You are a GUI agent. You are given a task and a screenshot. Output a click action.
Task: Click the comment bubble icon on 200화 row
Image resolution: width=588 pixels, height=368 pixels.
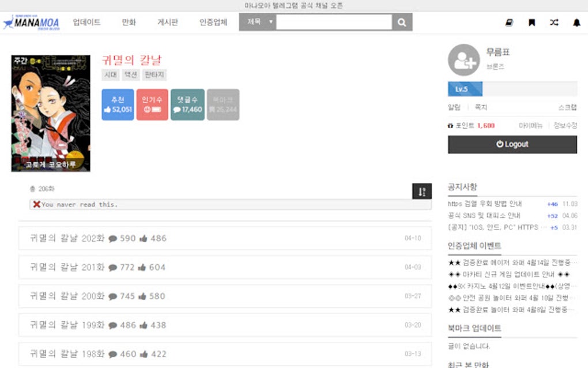112,296
